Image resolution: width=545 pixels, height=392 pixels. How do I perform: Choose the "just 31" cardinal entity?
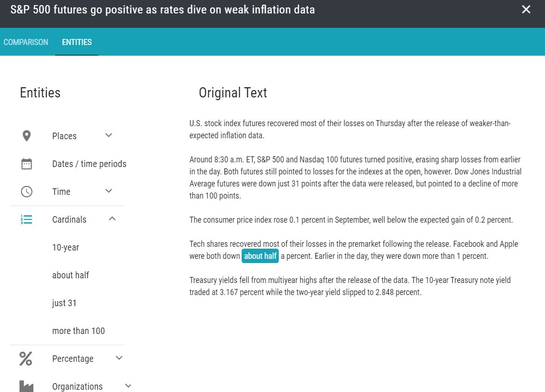click(64, 303)
